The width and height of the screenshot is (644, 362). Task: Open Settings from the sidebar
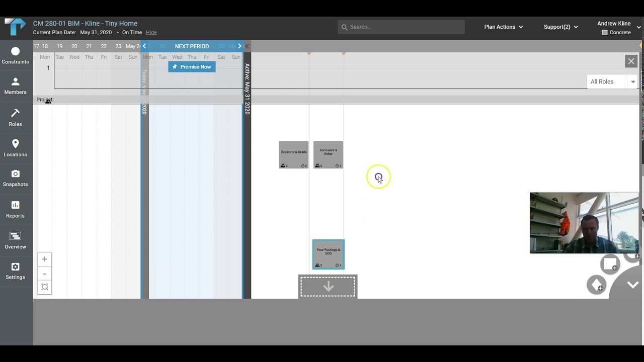tap(15, 271)
